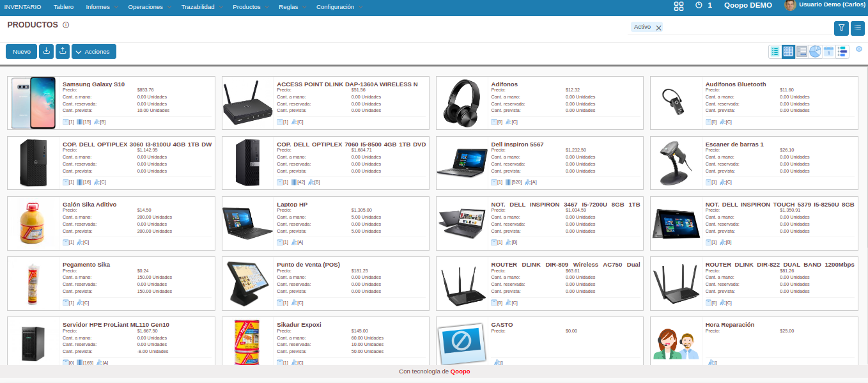Screen dimensions: 868x383
Task: Click the upload export icon button
Action: click(62, 51)
